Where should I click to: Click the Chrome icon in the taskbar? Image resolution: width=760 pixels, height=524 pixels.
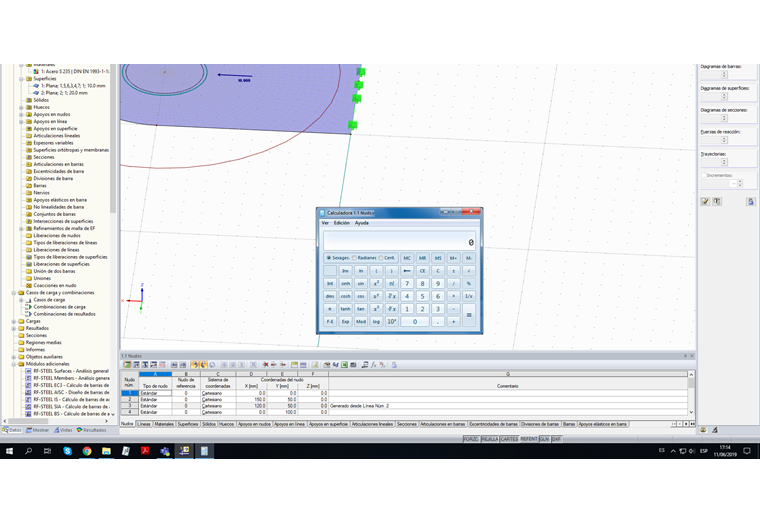tap(87, 451)
